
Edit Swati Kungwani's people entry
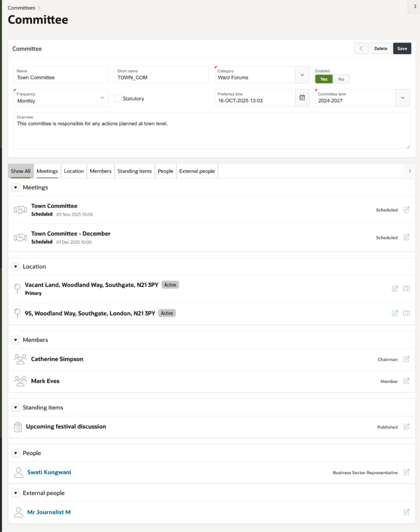click(x=406, y=472)
